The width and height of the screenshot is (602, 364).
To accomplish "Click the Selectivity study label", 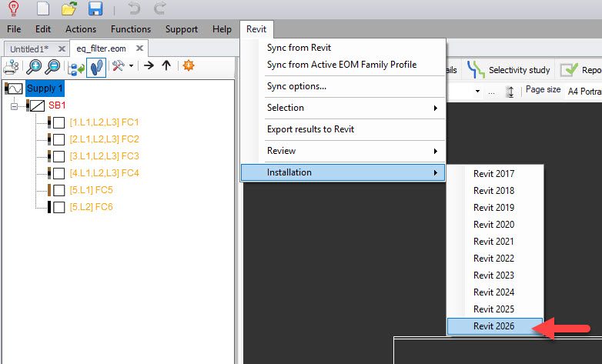I will [519, 70].
